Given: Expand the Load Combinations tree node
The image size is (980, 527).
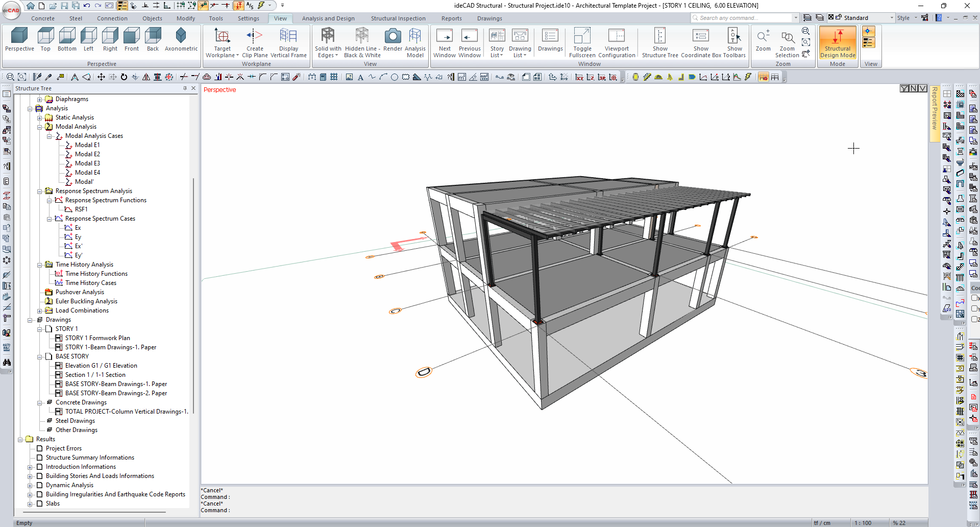Looking at the screenshot, I should pos(40,310).
